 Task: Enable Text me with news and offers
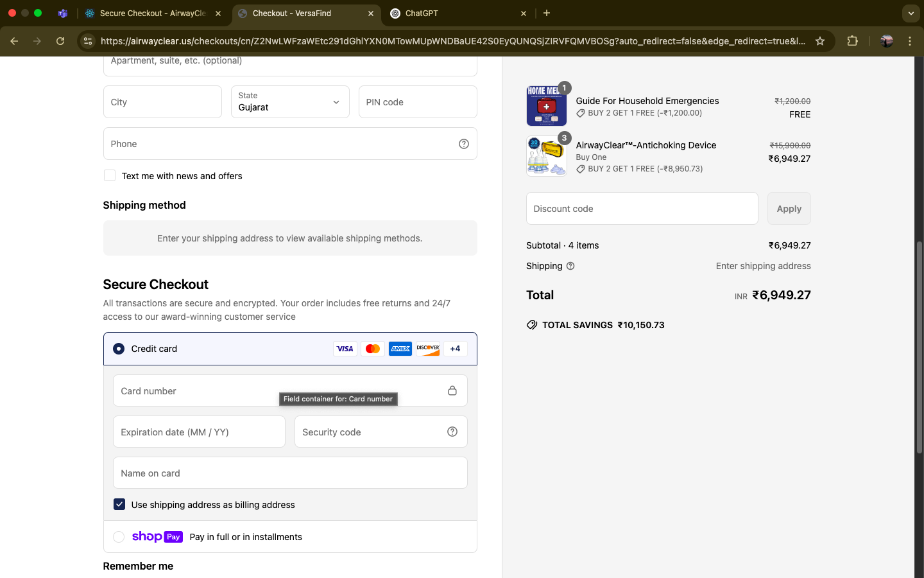pyautogui.click(x=110, y=176)
